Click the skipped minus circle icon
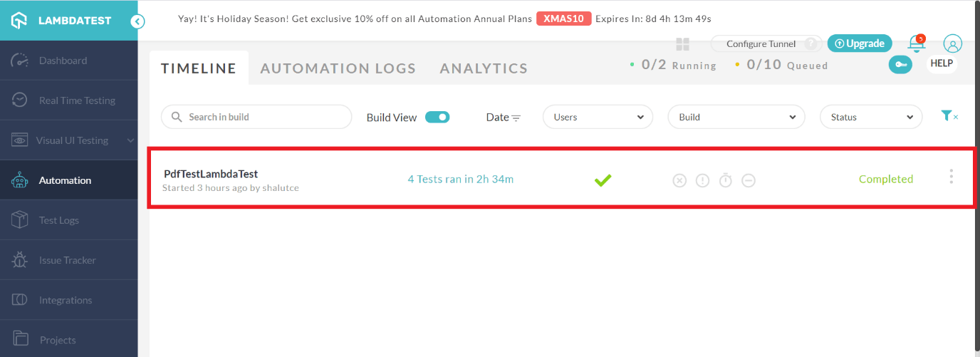The image size is (980, 357). pos(749,180)
